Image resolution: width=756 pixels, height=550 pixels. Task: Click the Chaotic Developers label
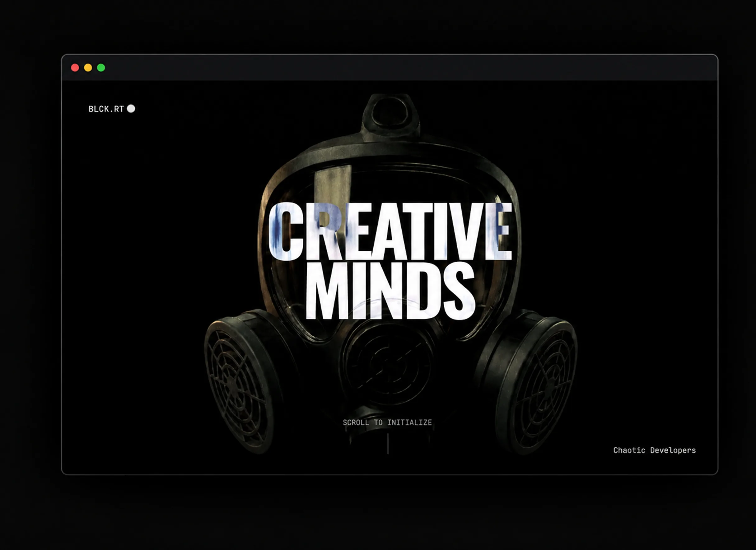654,450
